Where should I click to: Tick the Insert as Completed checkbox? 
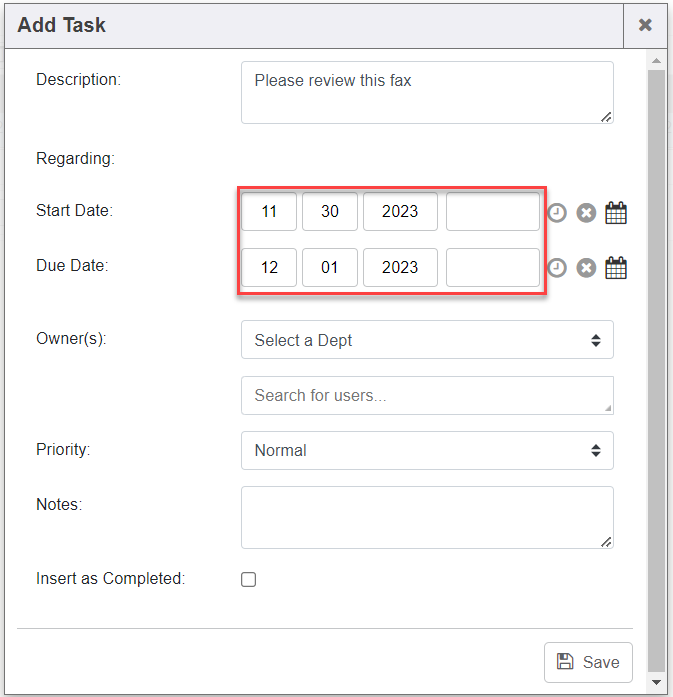[249, 579]
